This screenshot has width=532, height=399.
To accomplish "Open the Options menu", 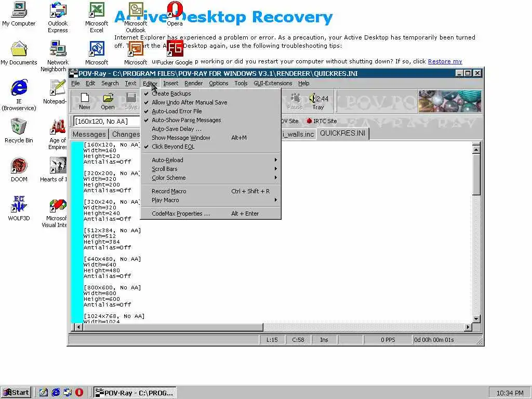I will coord(219,83).
